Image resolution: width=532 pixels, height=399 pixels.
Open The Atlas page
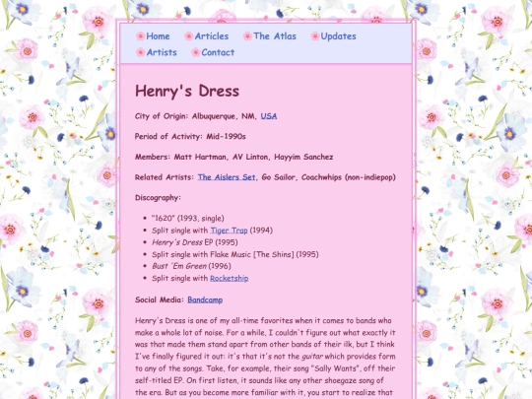pyautogui.click(x=275, y=36)
